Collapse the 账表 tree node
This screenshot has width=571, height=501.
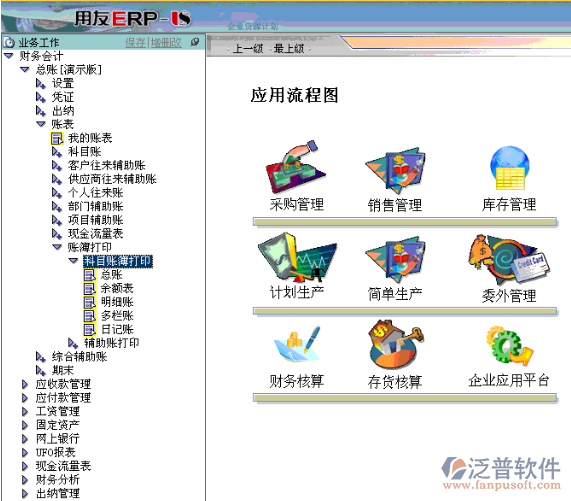(41, 124)
